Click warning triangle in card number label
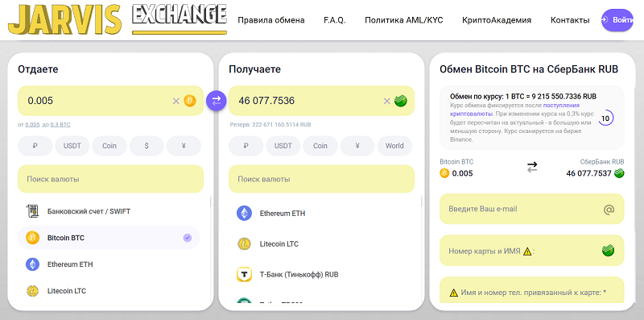The width and height of the screenshot is (644, 320). pyautogui.click(x=527, y=251)
